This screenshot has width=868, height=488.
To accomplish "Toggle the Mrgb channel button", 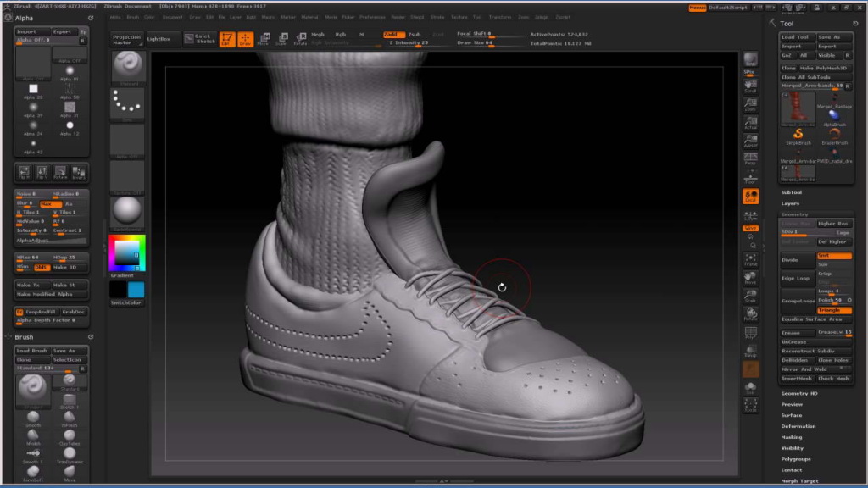I will [318, 34].
